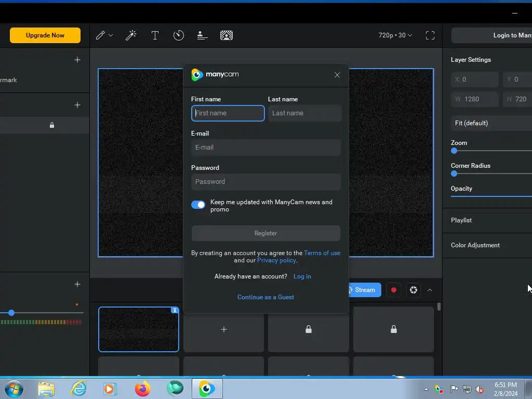Select preset thumbnail number 1
Screen dimensions: 532x399
coord(138,329)
